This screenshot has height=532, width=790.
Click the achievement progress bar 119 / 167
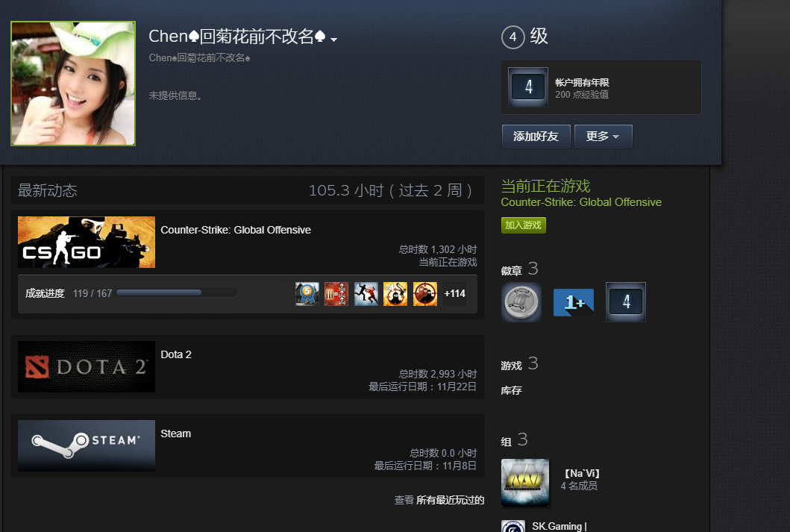(177, 292)
